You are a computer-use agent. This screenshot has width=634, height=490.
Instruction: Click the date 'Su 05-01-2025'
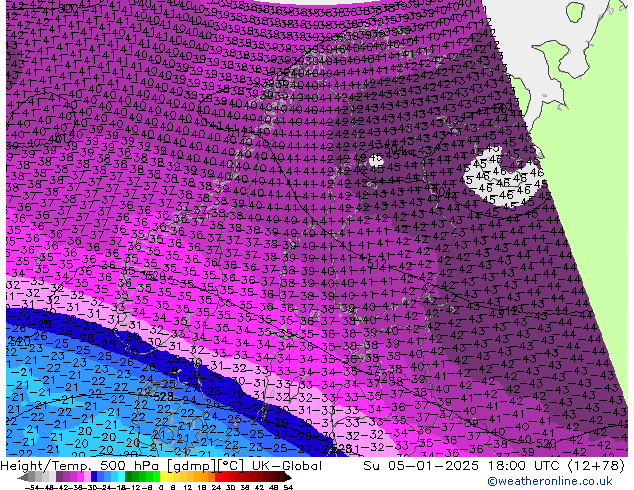coord(421,466)
